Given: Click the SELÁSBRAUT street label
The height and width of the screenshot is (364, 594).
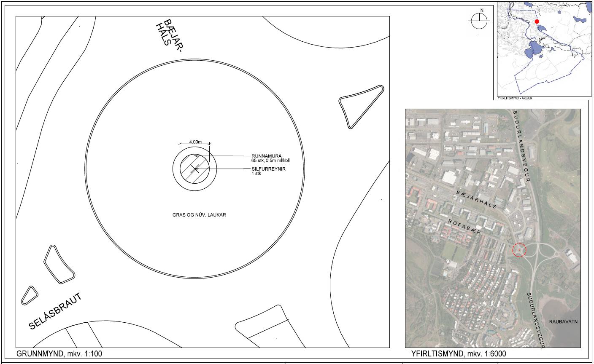Looking at the screenshot, I should [56, 311].
